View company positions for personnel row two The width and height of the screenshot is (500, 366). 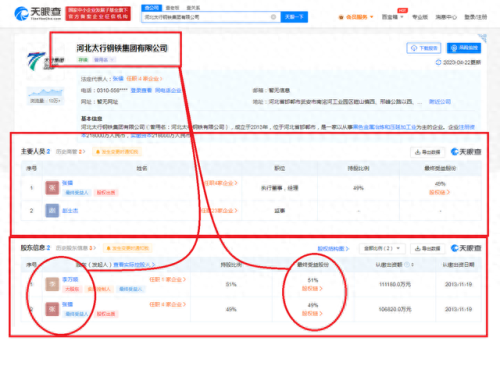219,211
